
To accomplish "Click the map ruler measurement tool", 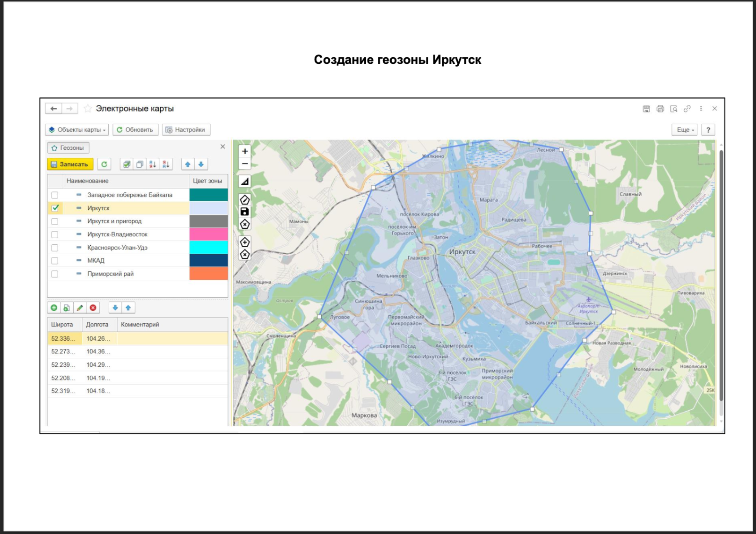I will click(245, 181).
